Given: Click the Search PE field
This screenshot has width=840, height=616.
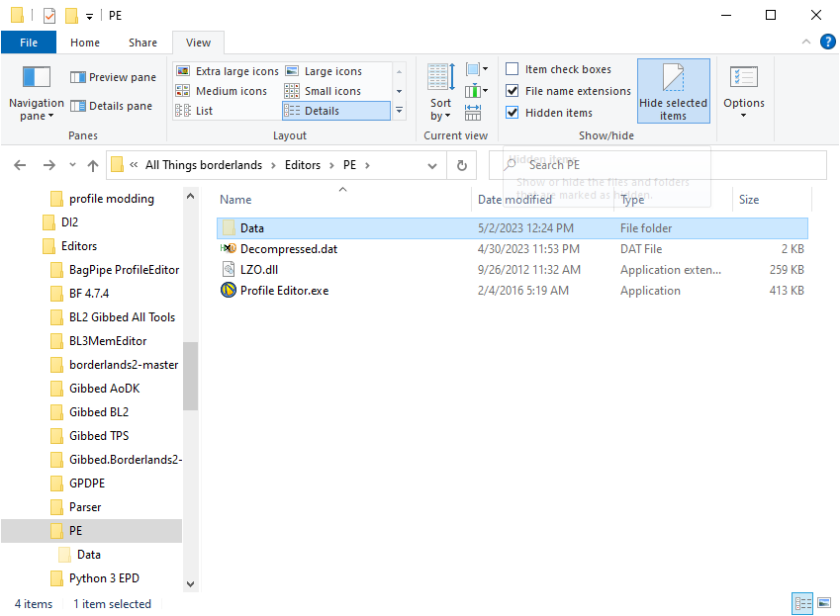Looking at the screenshot, I should pos(658,165).
